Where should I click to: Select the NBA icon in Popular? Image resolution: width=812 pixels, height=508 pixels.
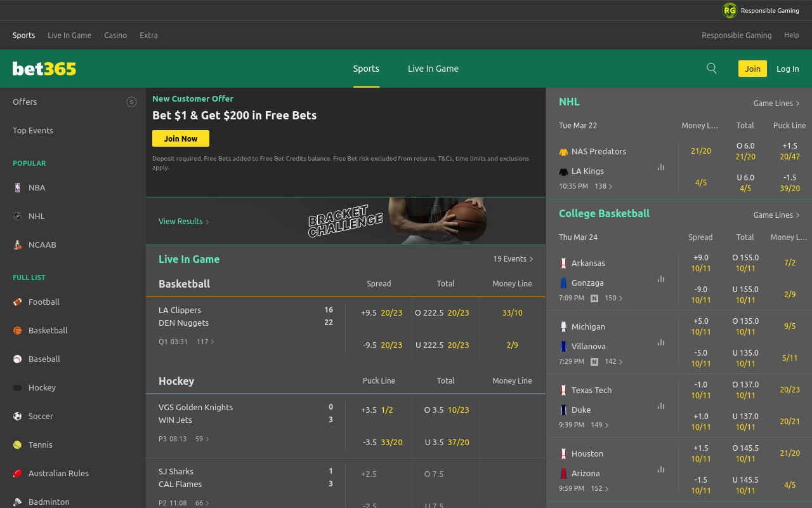click(17, 187)
